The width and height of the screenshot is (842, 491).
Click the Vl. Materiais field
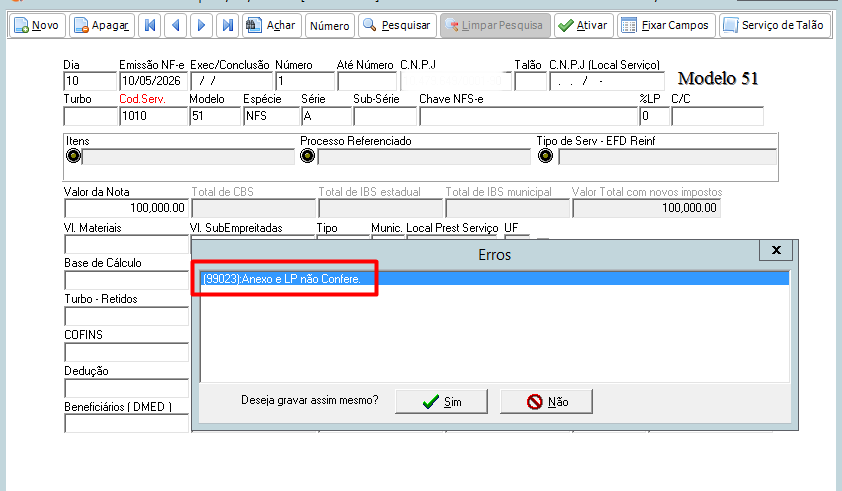click(126, 244)
